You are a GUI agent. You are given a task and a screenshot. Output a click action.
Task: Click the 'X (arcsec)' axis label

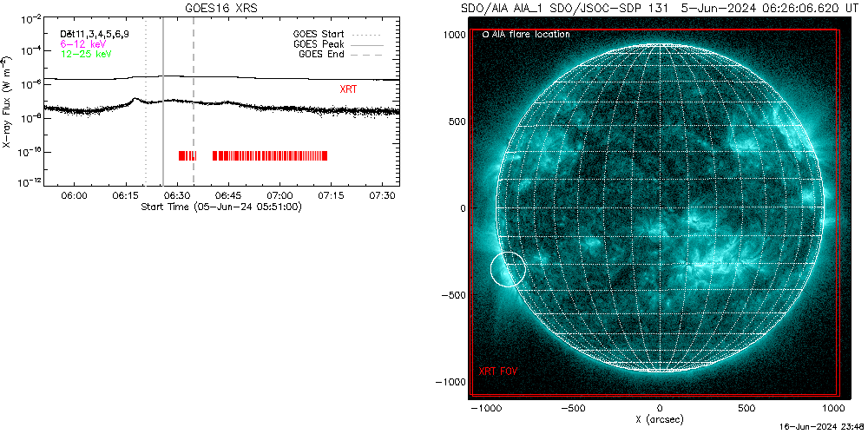coord(659,418)
